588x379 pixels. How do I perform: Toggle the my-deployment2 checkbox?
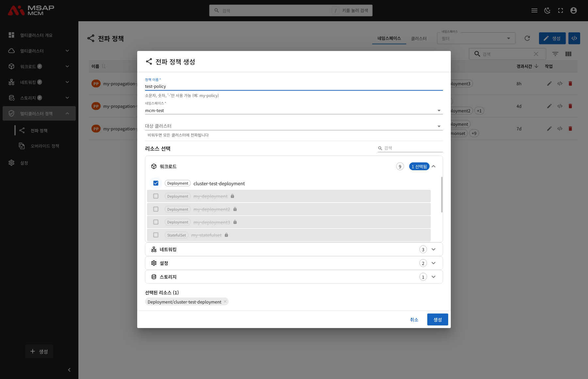(156, 209)
